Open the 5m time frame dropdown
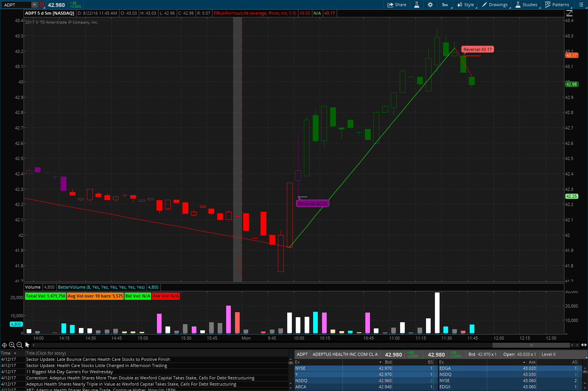 (x=445, y=5)
